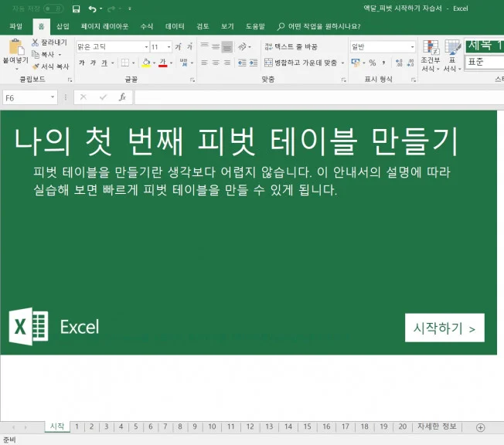Switch to Page Layout (페이지 레이아웃) tab
504x445 pixels.
pos(104,26)
